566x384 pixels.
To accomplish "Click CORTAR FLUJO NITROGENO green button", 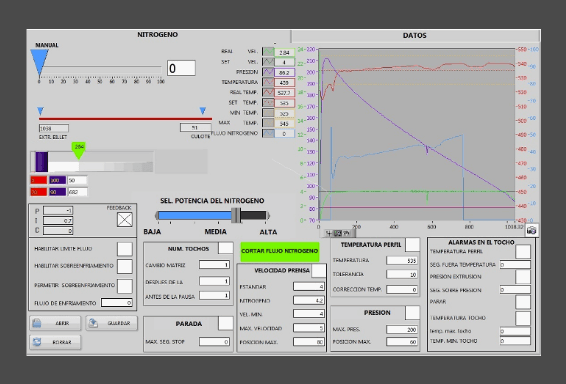I will point(280,251).
